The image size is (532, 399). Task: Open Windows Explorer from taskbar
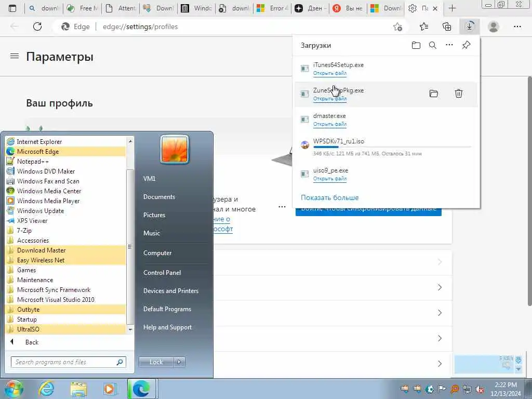tap(79, 389)
